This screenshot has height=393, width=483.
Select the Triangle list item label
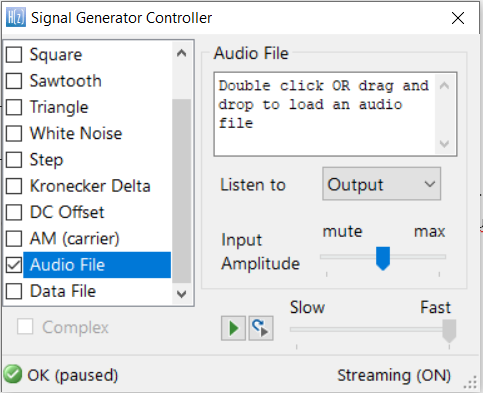(x=59, y=107)
